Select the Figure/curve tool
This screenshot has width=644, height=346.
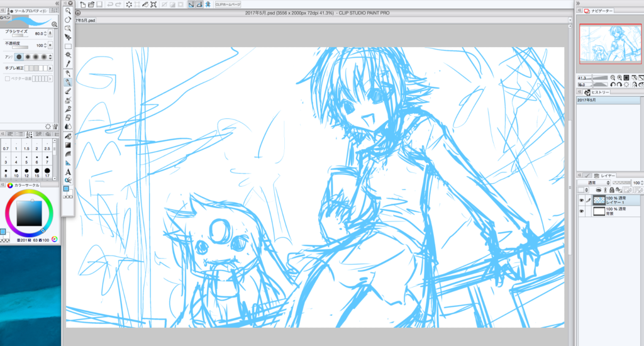[68, 153]
